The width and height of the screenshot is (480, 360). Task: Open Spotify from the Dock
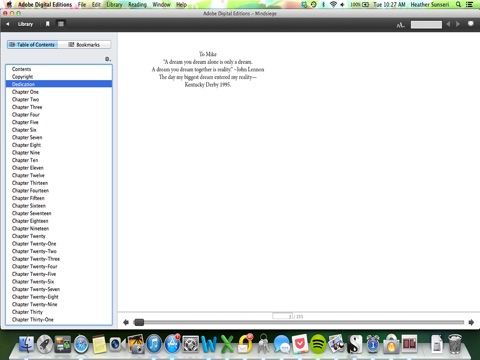[x=318, y=344]
